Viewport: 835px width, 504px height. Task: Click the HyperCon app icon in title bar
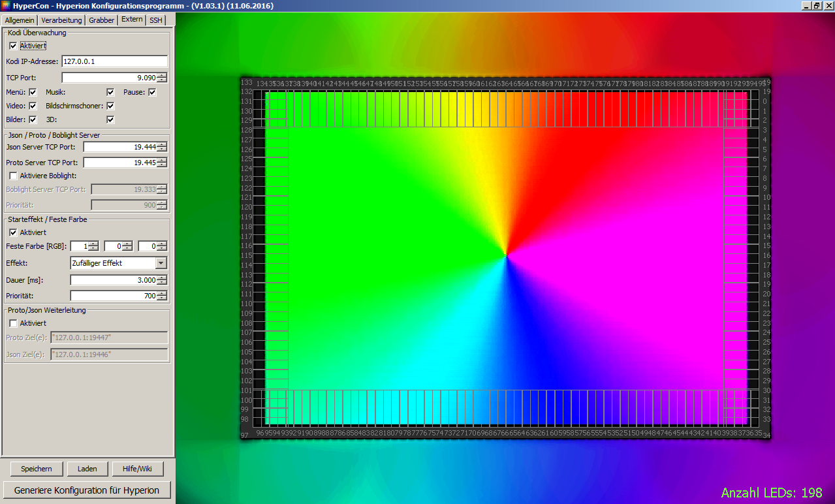(6, 6)
